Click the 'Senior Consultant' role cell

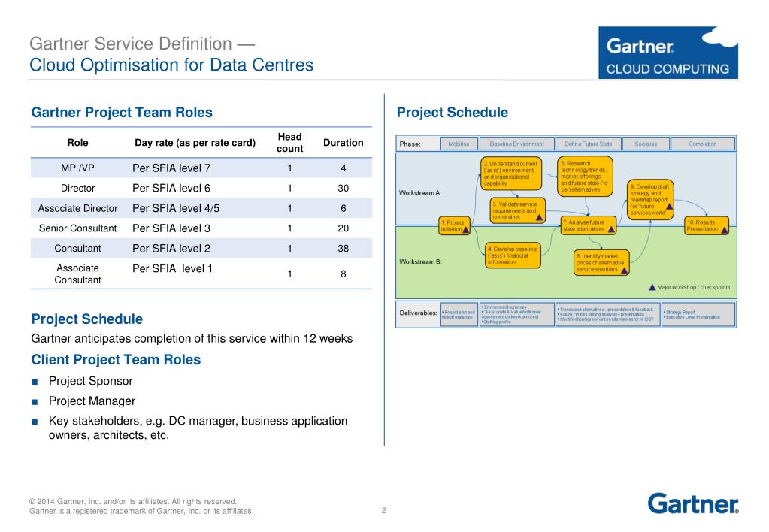pyautogui.click(x=77, y=228)
